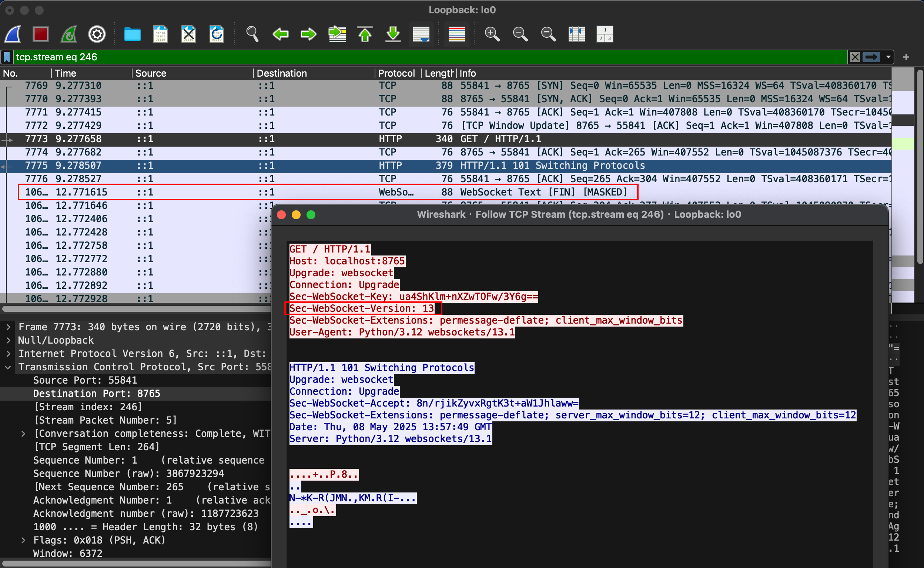Screen dimensions: 924x568
Task: Select Destination Port: 8765 field
Action: [x=135, y=394]
